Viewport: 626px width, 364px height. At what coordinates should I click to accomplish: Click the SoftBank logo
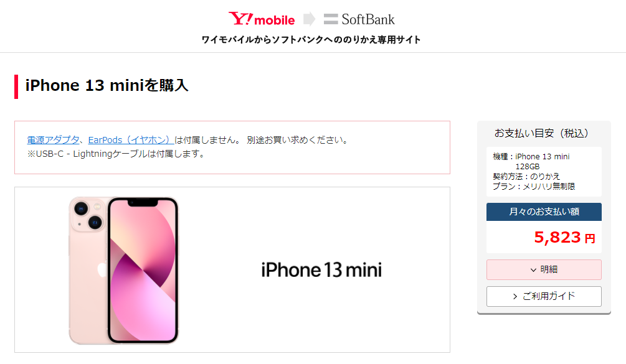359,19
